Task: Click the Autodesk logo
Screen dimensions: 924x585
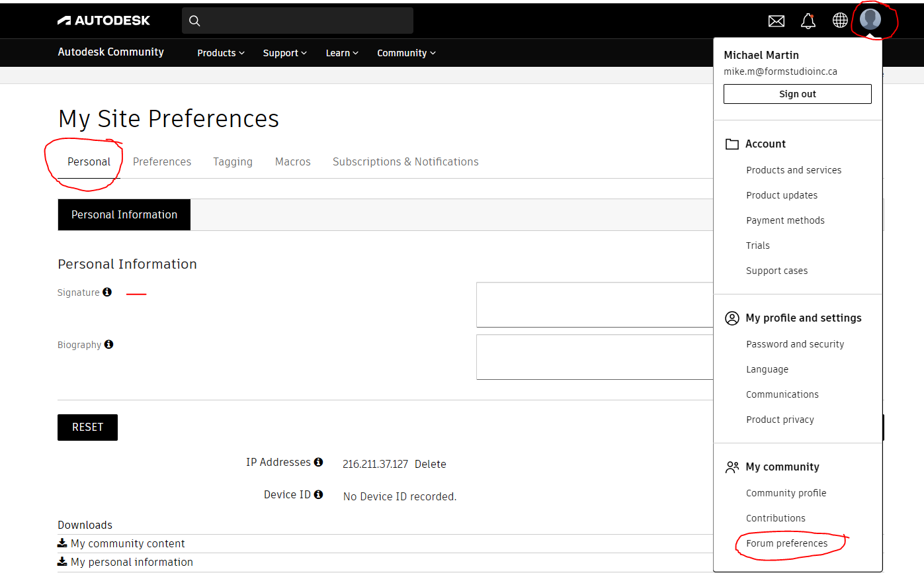Action: 103,20
